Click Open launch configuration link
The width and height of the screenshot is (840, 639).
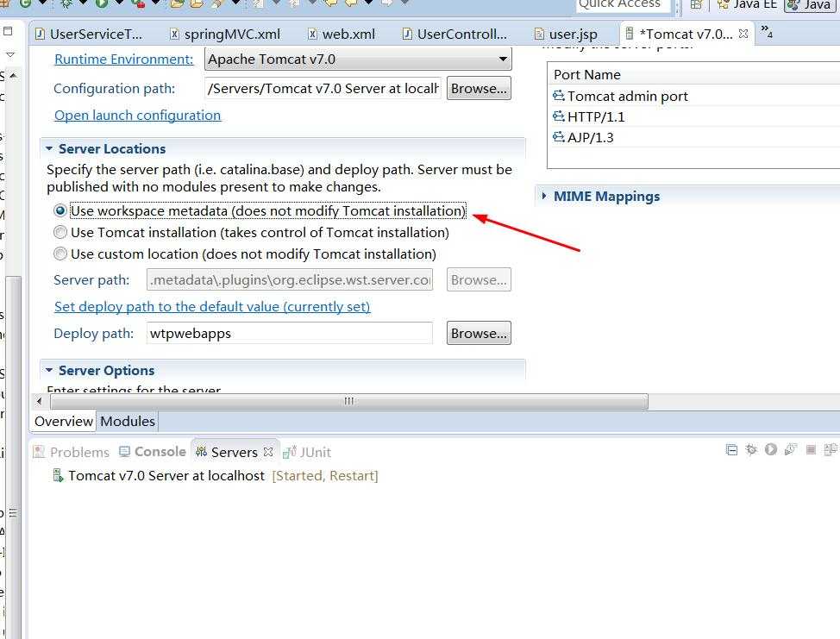(x=138, y=116)
